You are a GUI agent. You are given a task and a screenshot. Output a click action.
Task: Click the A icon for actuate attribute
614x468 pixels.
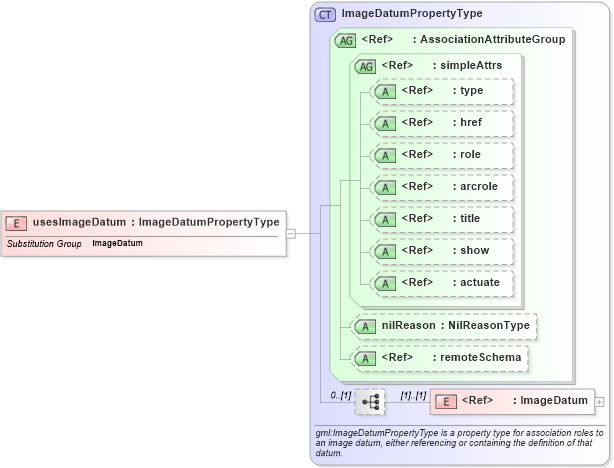[385, 284]
